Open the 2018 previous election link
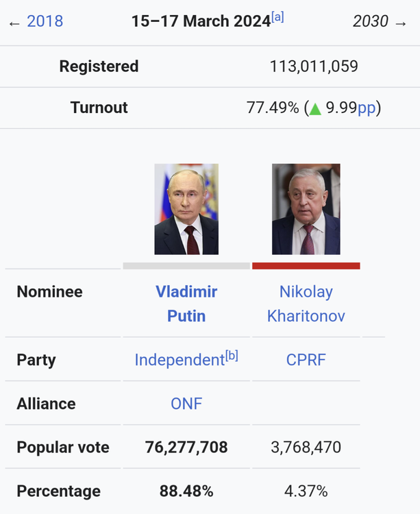Screen dimensions: 420x514 [45, 21]
